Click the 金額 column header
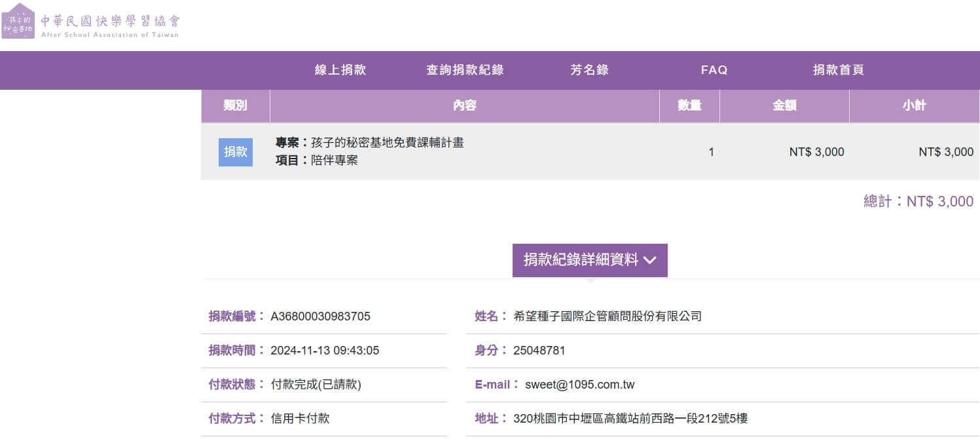This screenshot has width=980, height=439. pos(784,105)
